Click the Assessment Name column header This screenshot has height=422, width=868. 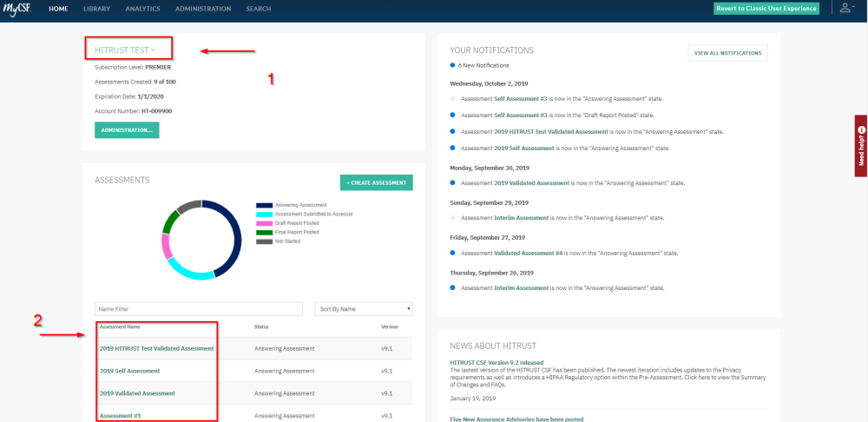[x=120, y=326]
